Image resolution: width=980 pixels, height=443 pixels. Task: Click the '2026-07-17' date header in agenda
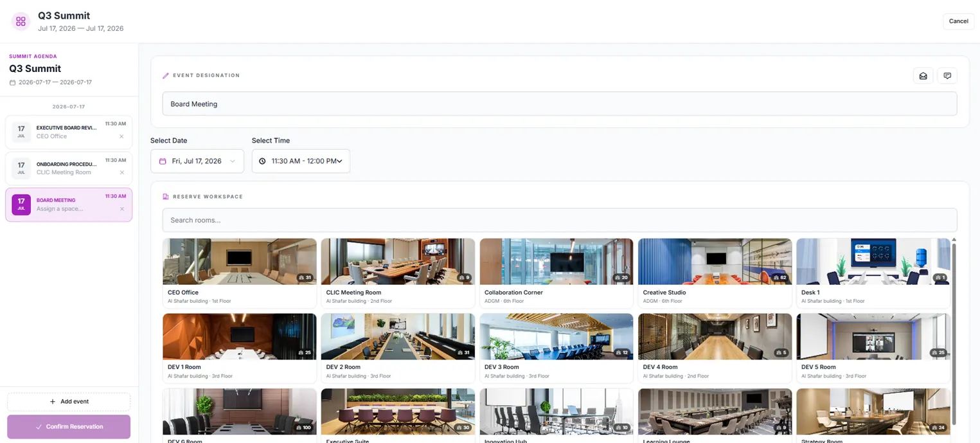[x=69, y=107]
